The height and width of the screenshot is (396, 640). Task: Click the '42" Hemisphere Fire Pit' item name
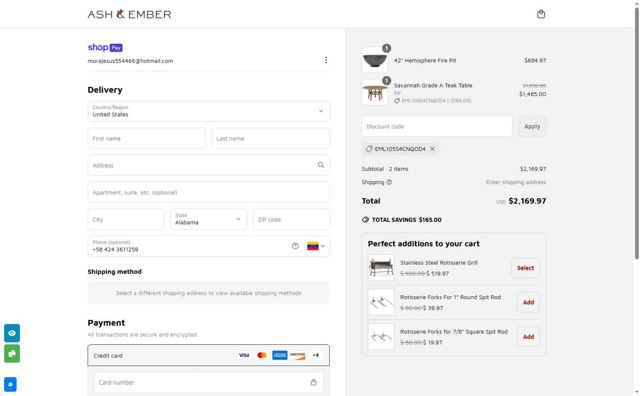(x=425, y=60)
